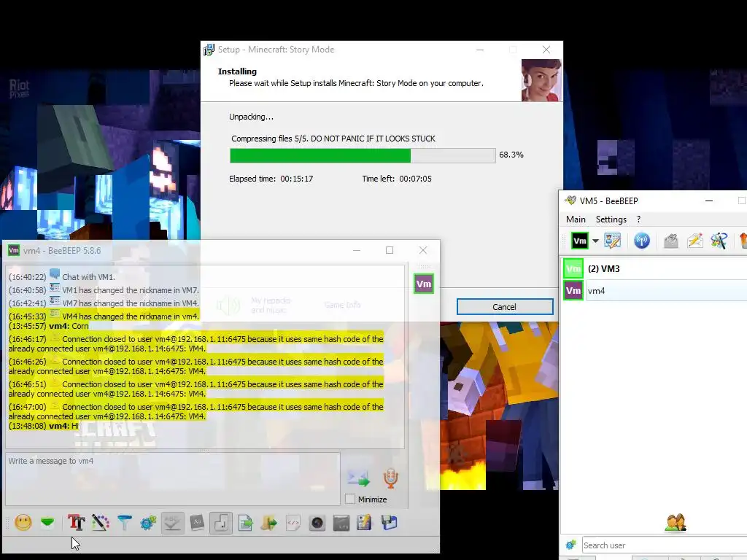Viewport: 747px width, 560px height.
Task: Click the 16:47:00 connection closed message
Action: pos(196,411)
